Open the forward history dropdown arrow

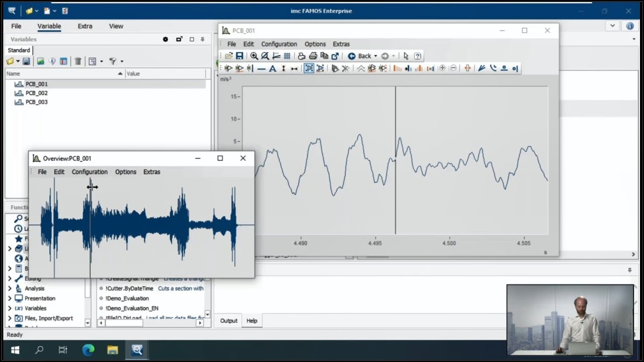pos(393,56)
